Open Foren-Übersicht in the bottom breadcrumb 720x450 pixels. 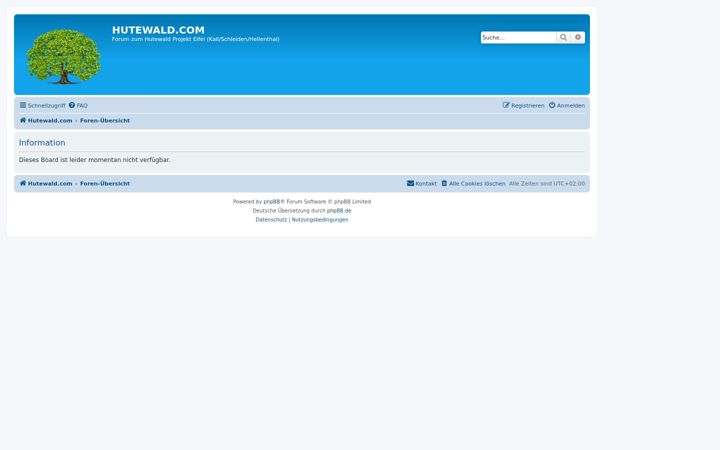[x=105, y=184]
